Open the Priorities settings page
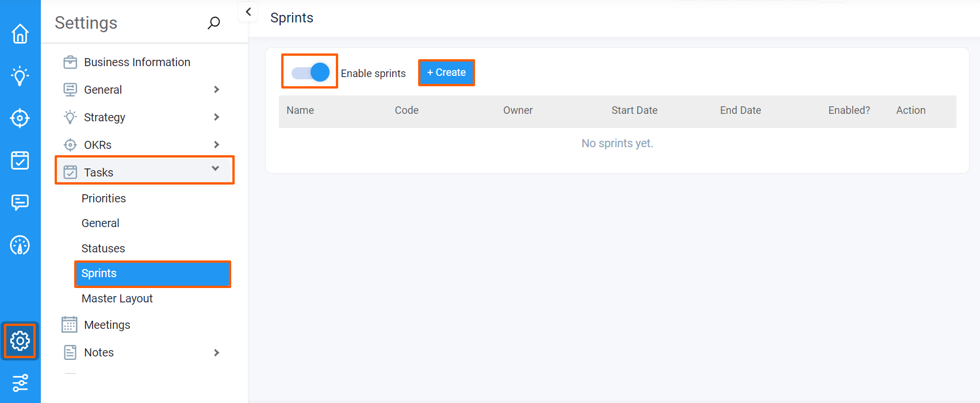Image resolution: width=980 pixels, height=403 pixels. pos(104,198)
